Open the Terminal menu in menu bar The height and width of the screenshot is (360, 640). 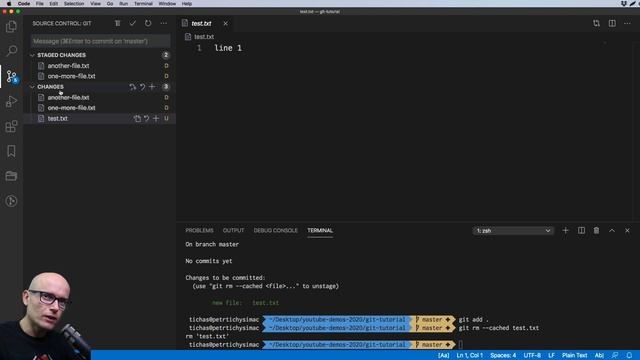point(143,4)
